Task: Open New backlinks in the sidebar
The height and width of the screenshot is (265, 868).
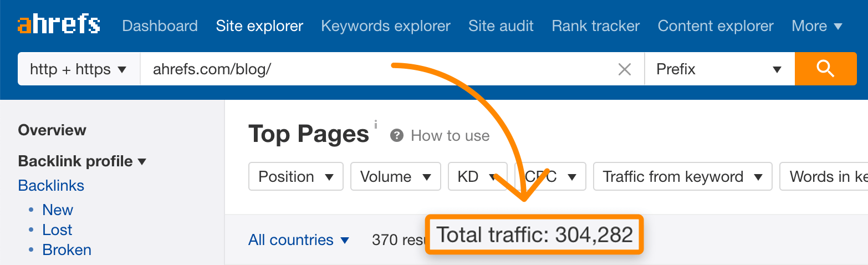Action: (x=58, y=210)
